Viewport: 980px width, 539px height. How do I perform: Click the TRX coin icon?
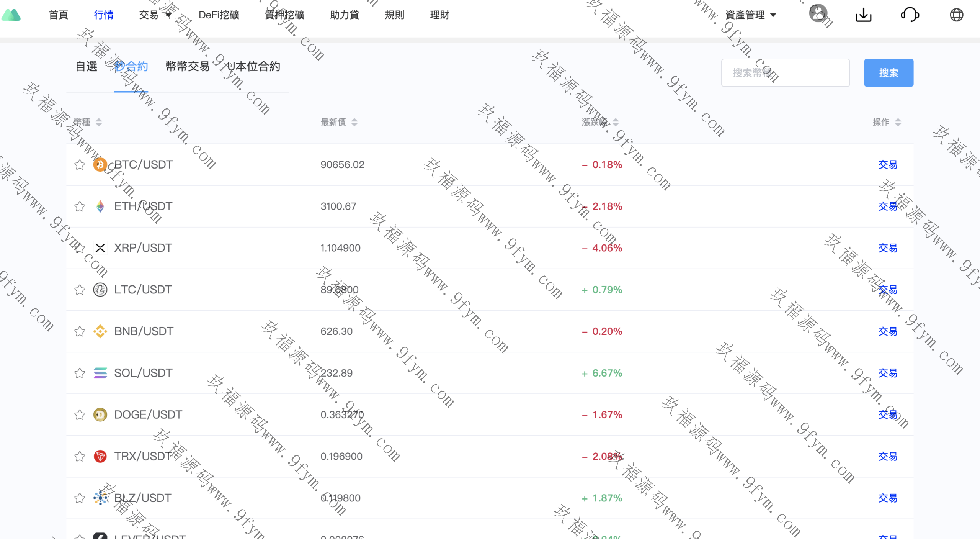100,456
